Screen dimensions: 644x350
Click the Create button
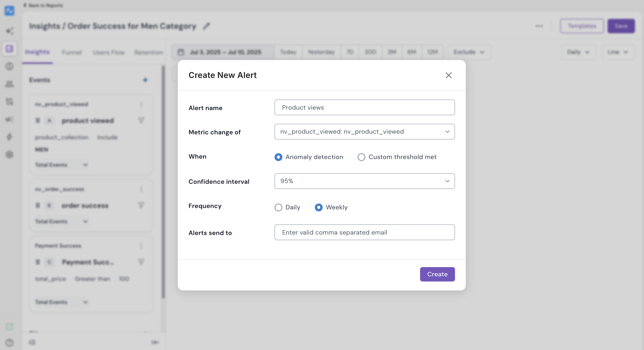(437, 274)
